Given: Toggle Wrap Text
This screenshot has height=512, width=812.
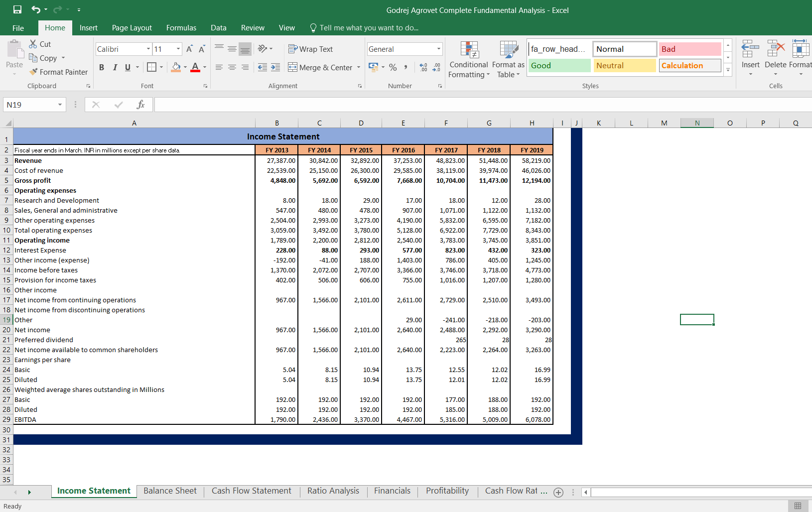Looking at the screenshot, I should click(310, 49).
